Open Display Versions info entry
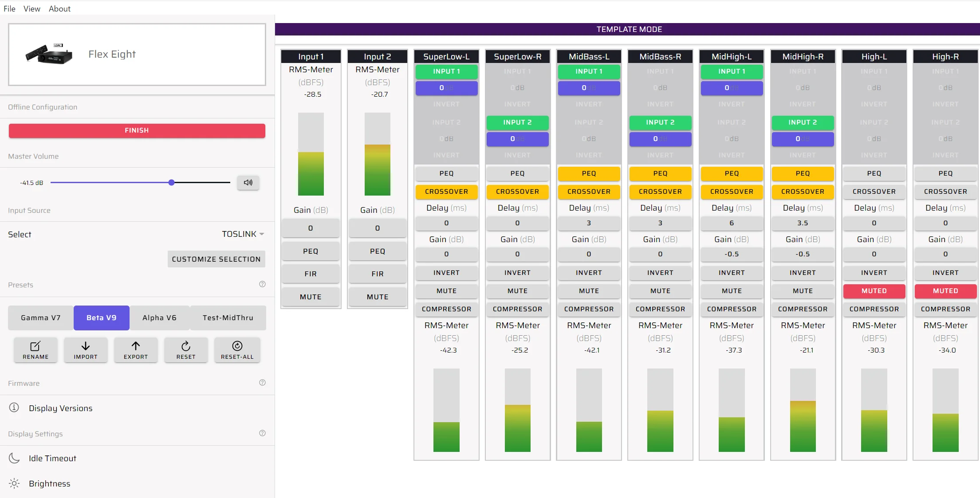Image resolution: width=980 pixels, height=498 pixels. click(60, 408)
